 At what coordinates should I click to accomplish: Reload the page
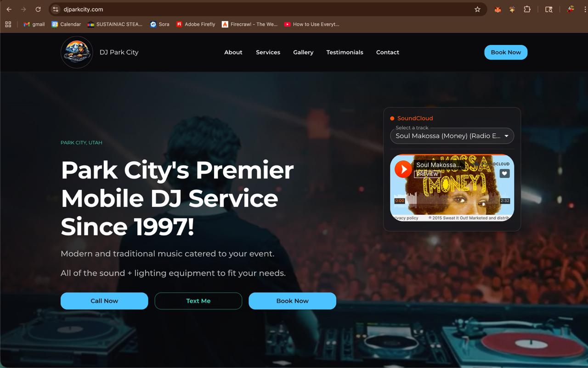tap(38, 9)
